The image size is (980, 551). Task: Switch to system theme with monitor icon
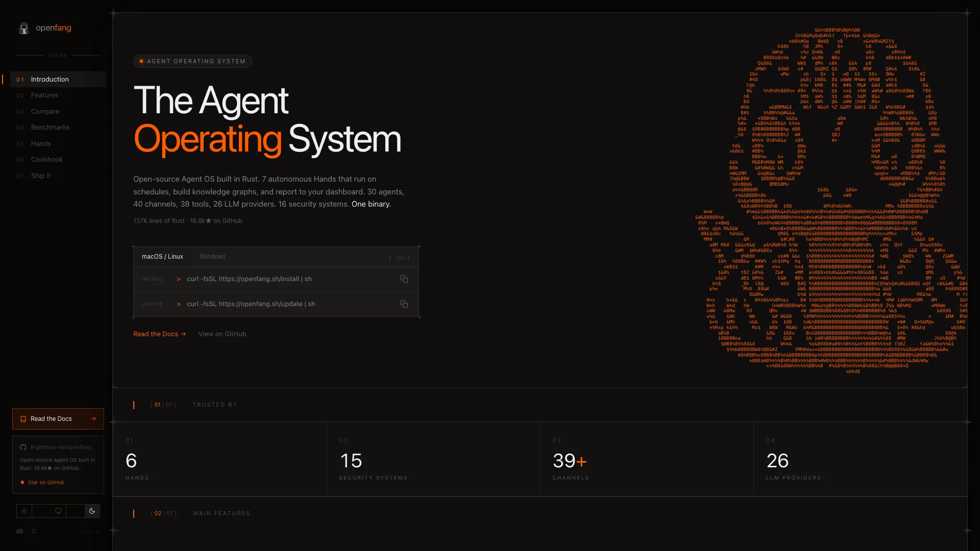point(59,511)
